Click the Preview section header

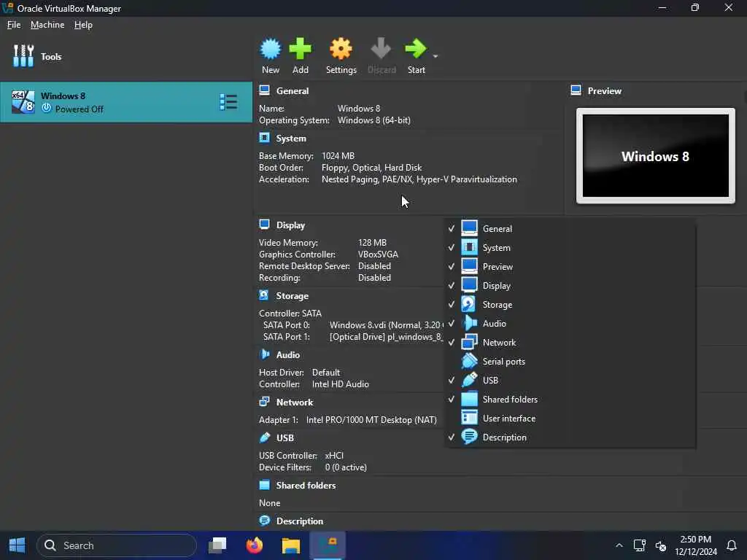[604, 91]
